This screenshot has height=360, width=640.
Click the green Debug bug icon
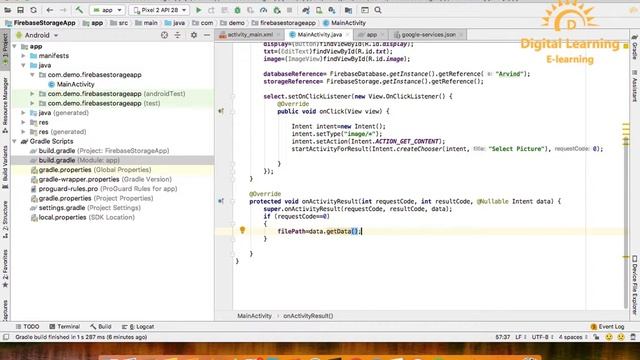tap(238, 10)
